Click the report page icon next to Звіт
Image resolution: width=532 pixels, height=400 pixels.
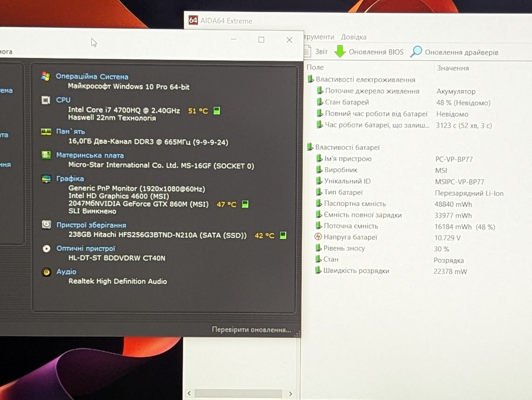click(308, 52)
